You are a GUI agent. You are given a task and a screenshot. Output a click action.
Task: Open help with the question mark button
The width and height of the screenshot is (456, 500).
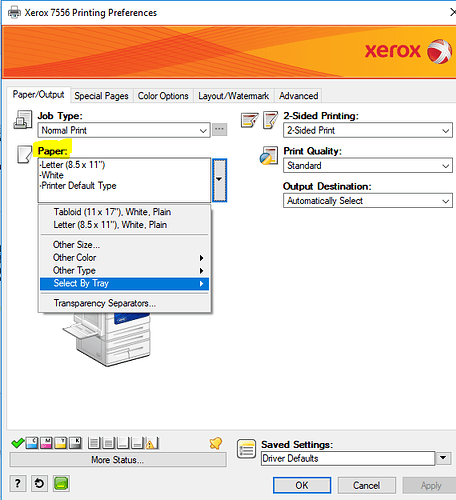pyautogui.click(x=18, y=483)
